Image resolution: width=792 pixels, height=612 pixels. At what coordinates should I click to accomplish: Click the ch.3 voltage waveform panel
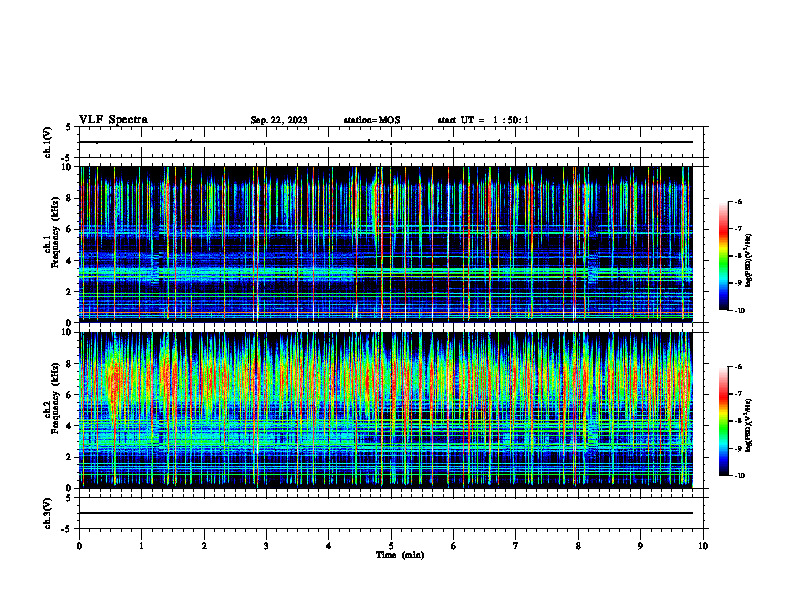coord(391,513)
